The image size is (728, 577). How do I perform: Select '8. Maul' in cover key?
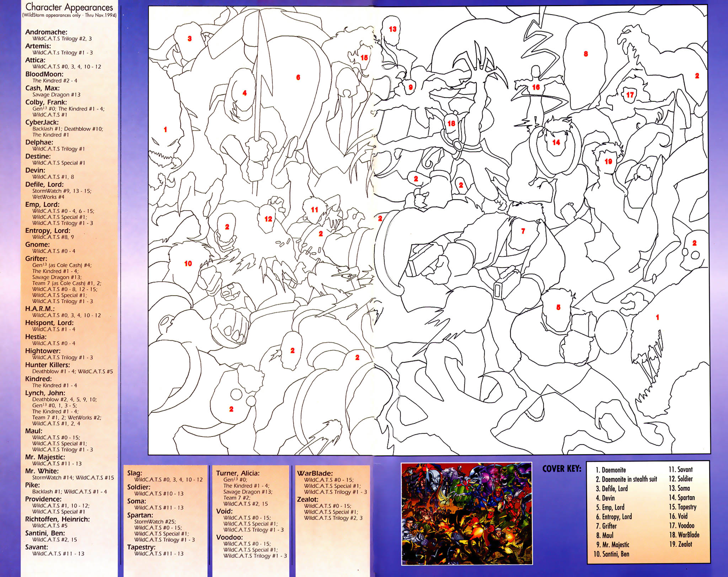click(605, 535)
